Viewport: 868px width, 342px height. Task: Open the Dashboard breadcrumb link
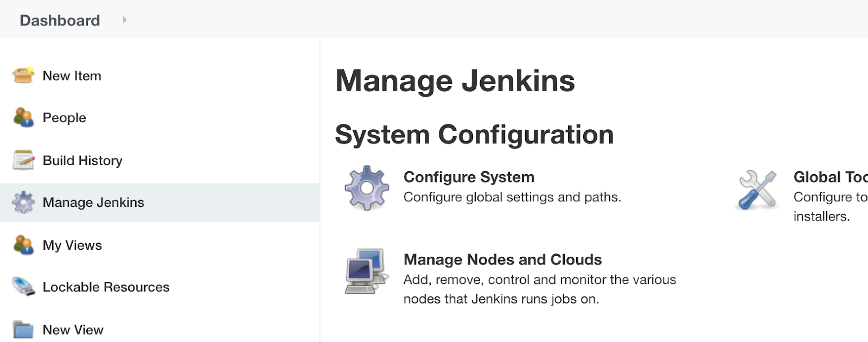[x=60, y=21]
